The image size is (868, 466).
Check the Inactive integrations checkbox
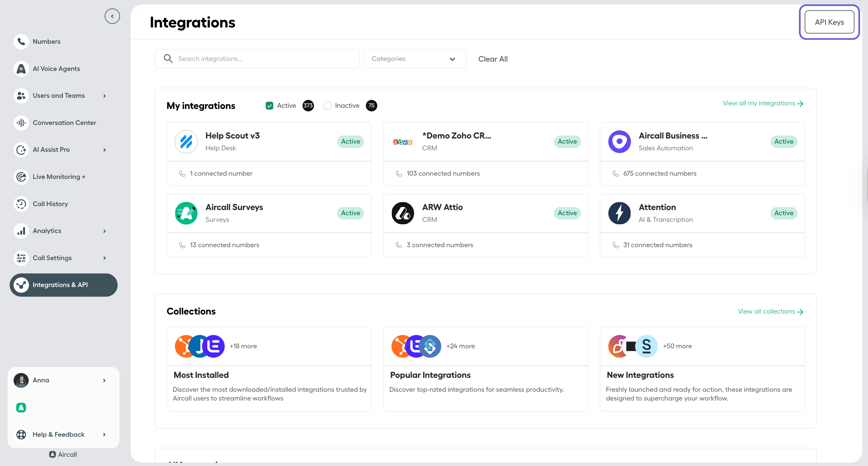[327, 106]
